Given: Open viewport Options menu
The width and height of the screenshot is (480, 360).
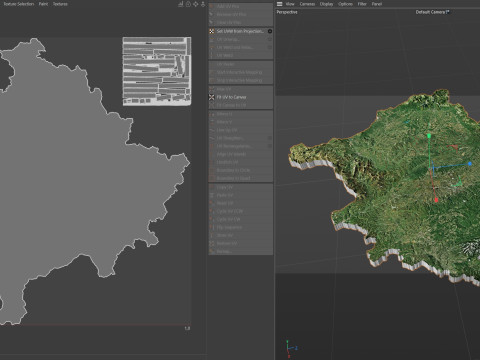Looking at the screenshot, I should point(345,4).
